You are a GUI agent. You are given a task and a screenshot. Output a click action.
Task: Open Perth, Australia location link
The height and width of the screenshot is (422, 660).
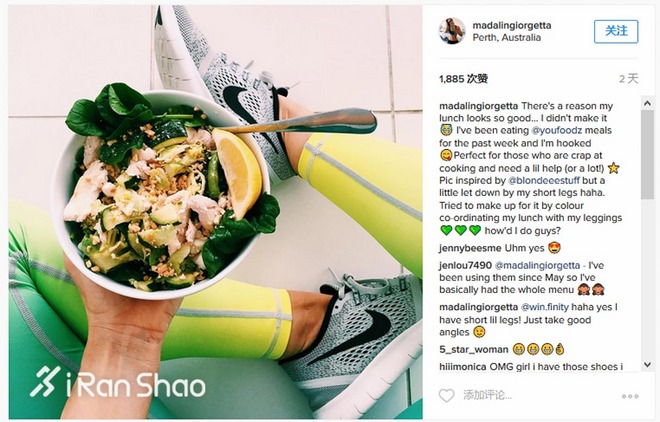coord(506,37)
